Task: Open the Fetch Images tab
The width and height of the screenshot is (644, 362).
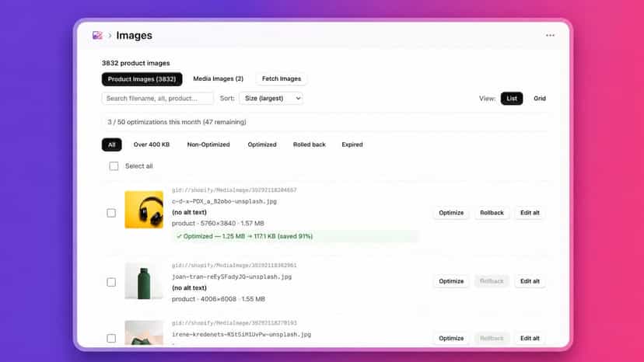Action: [x=282, y=78]
